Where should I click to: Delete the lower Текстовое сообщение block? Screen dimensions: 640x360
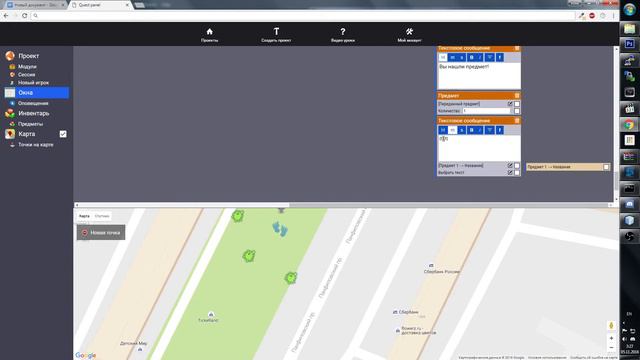coord(517,120)
